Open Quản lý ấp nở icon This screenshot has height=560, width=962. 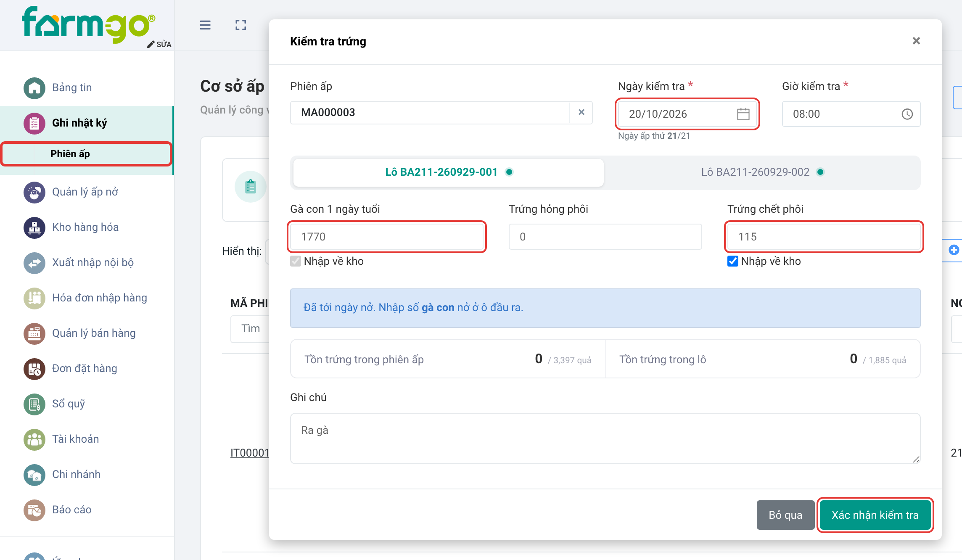click(34, 192)
